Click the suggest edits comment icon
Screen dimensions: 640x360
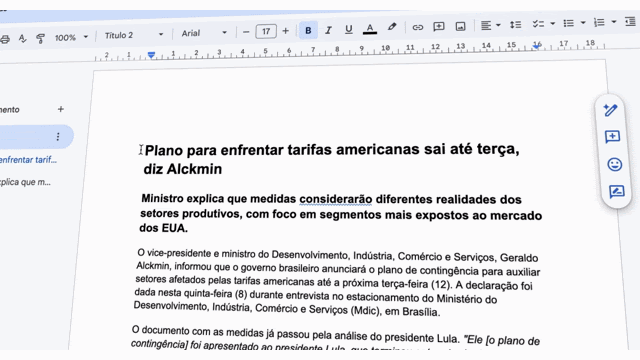pyautogui.click(x=616, y=191)
